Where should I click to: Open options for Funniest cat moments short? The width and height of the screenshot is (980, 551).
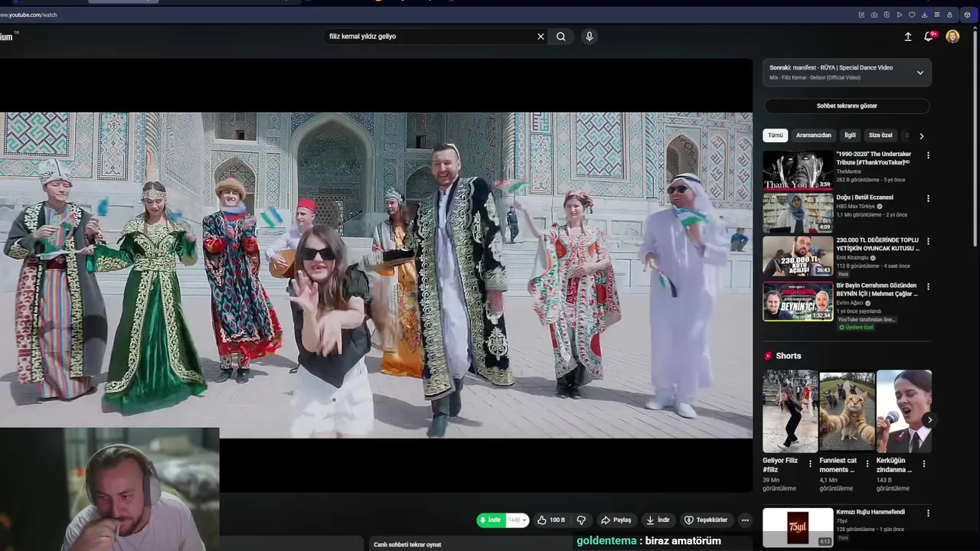(x=867, y=463)
